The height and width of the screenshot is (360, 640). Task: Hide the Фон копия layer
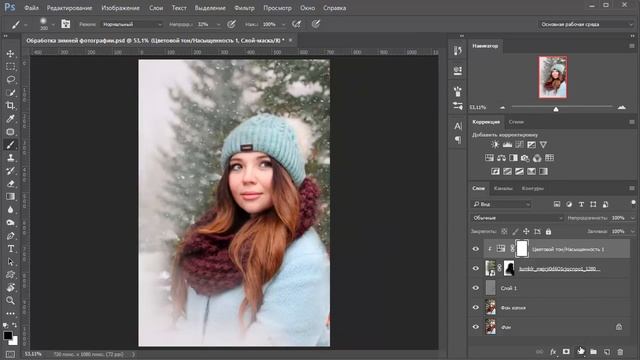click(x=476, y=307)
